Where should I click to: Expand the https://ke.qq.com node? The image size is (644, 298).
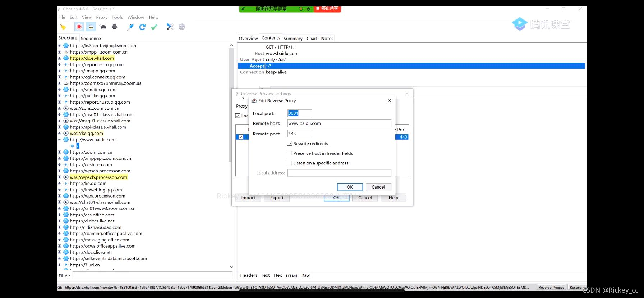pos(60,184)
